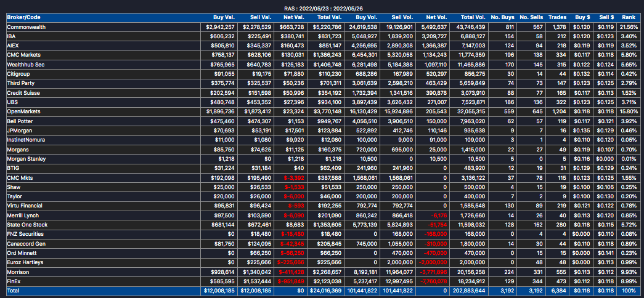Click total trades value 6,384
The image size is (644, 298).
(560, 291)
